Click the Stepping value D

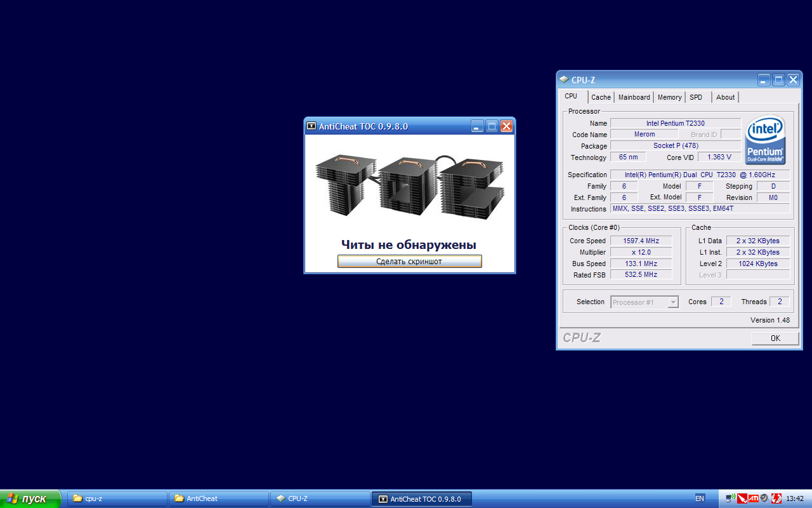coord(773,186)
